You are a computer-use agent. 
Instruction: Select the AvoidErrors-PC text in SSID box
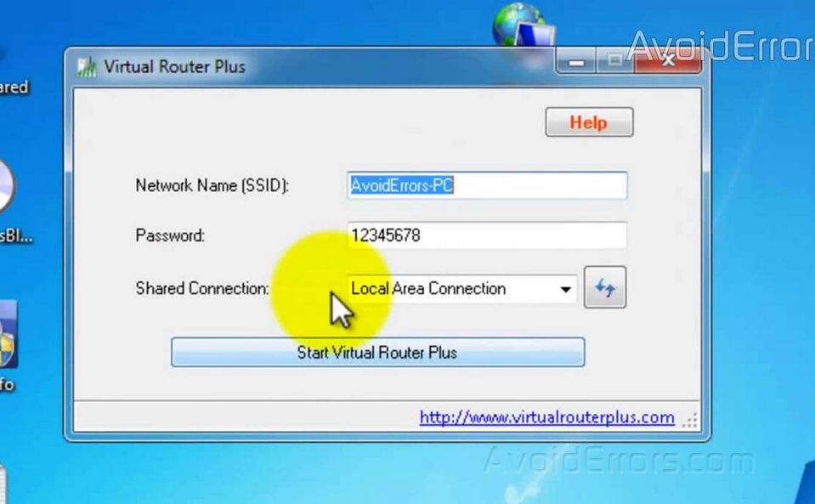coord(399,184)
